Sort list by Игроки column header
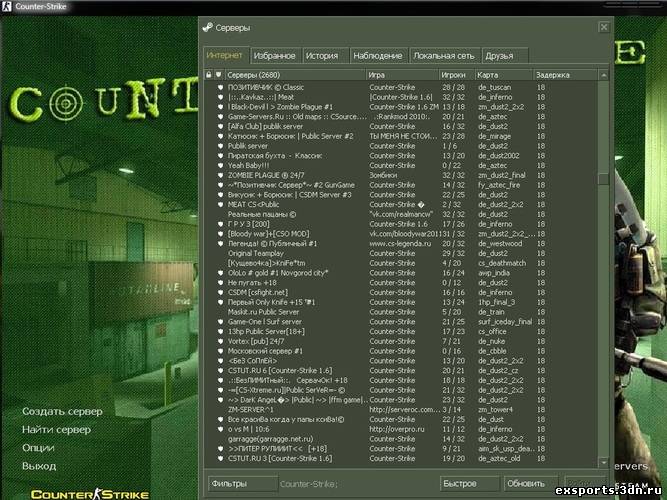 pos(456,75)
